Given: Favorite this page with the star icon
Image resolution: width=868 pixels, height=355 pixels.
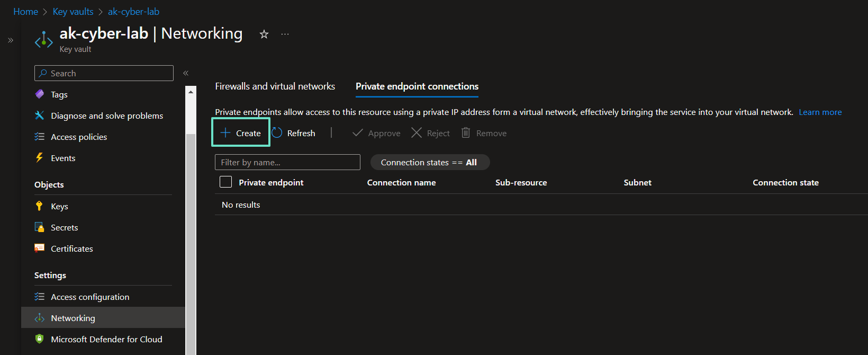Looking at the screenshot, I should (264, 34).
